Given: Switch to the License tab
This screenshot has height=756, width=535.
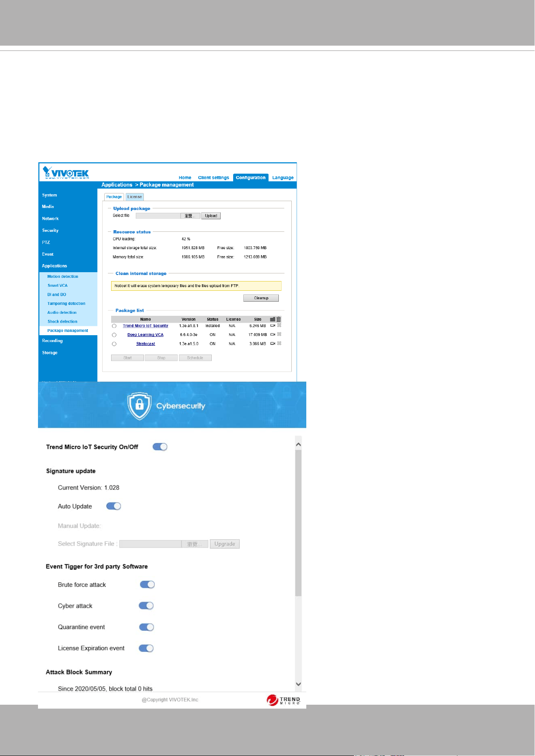Looking at the screenshot, I should [x=135, y=197].
